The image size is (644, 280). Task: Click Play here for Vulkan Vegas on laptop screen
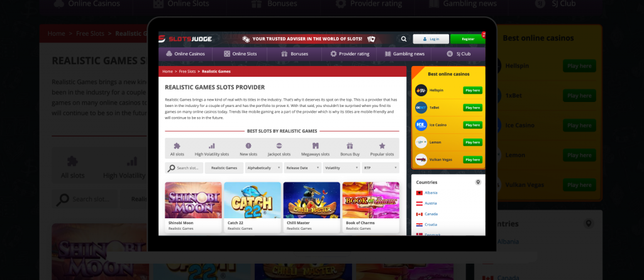[x=473, y=160]
